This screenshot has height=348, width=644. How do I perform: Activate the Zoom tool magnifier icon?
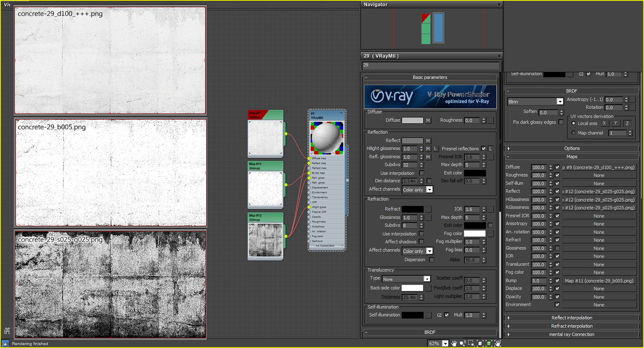tap(462, 343)
